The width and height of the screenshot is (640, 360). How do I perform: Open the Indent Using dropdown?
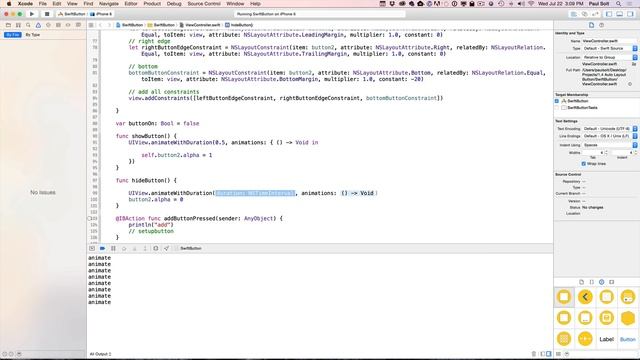pos(610,145)
